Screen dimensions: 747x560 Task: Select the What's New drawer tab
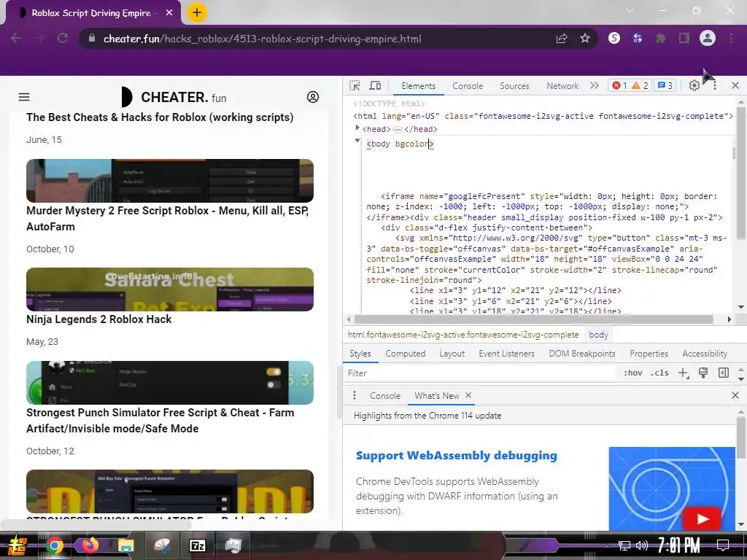tap(436, 396)
